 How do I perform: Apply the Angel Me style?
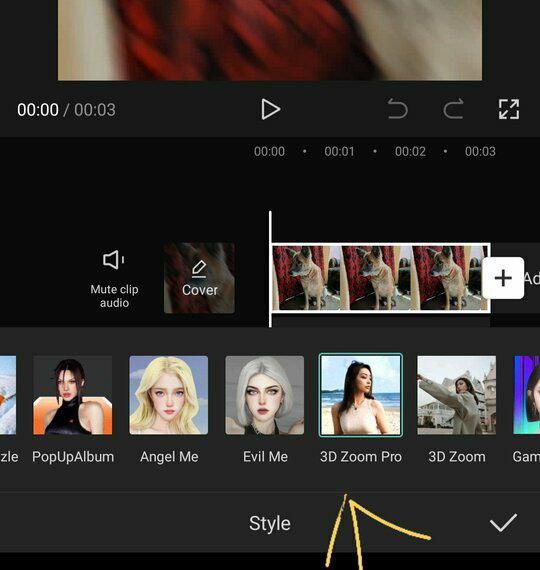169,395
